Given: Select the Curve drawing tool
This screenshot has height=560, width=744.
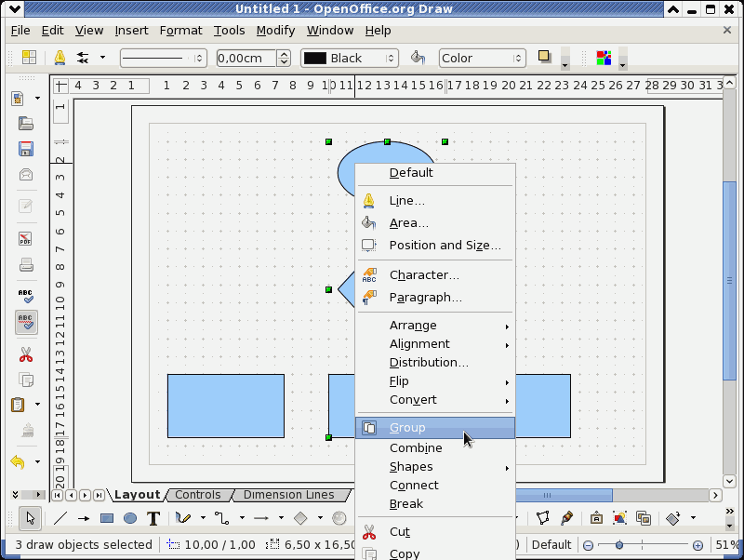Looking at the screenshot, I should [x=182, y=518].
